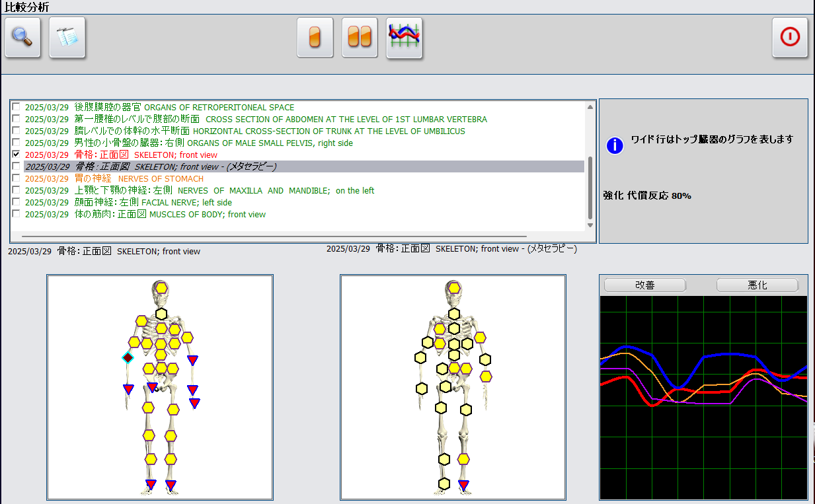Check the NERVES OF STOMACH checkbox
This screenshot has height=504, width=815.
point(16,178)
